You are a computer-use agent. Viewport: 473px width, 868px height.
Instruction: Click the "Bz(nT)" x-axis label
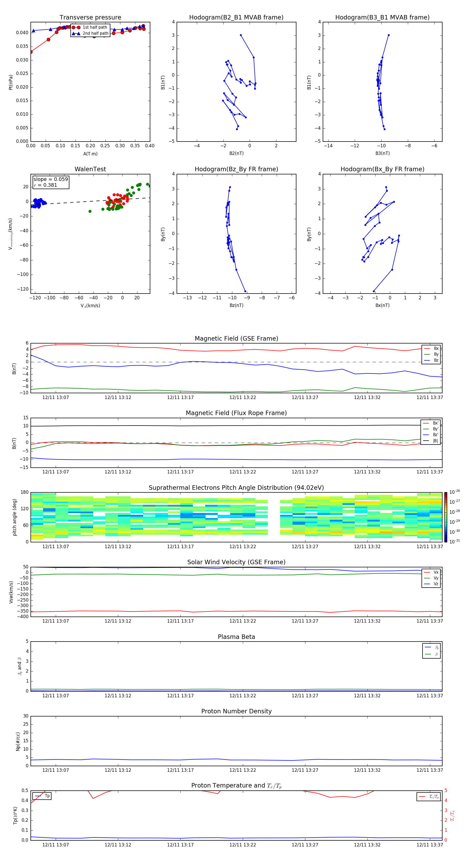pyautogui.click(x=236, y=305)
